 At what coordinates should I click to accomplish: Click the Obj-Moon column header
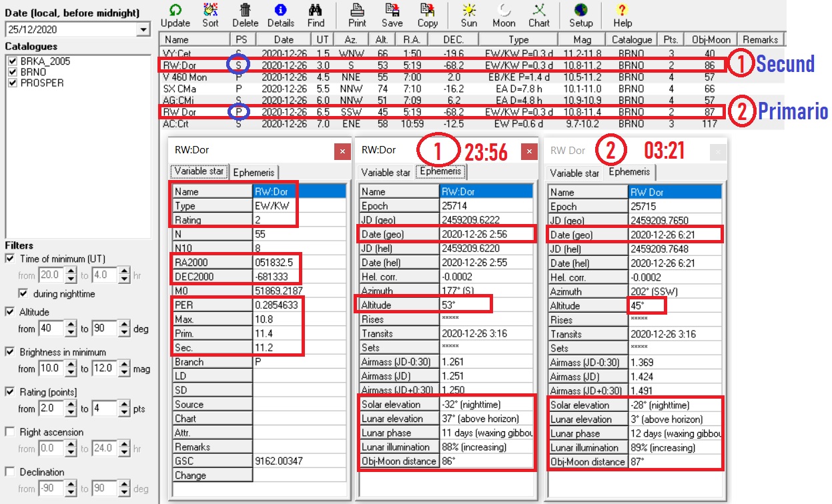712,40
